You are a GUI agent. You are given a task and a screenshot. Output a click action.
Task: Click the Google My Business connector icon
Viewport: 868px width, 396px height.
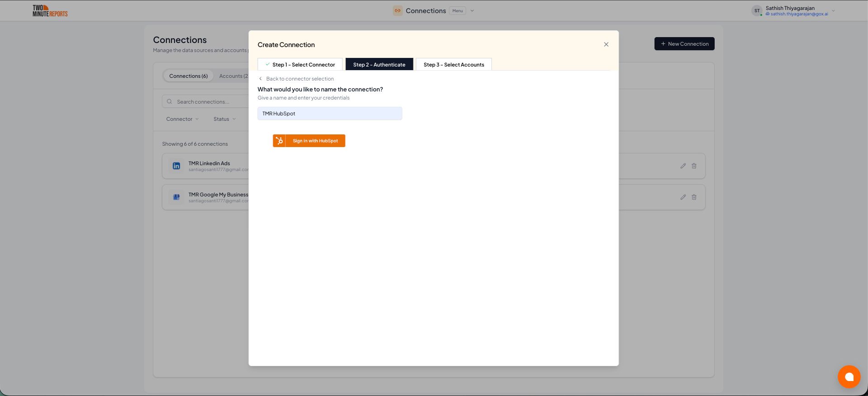click(x=176, y=197)
